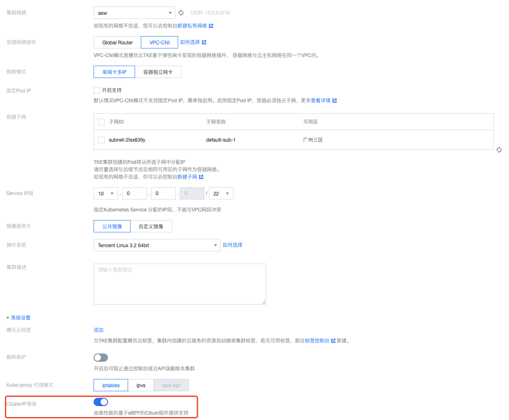The image size is (509, 420).
Task: Select the VPC-CNI plugin option
Action: (160, 42)
